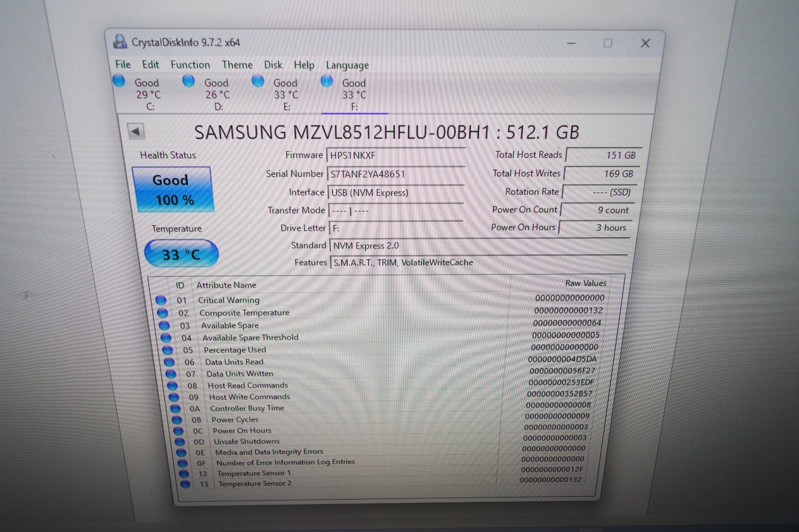Click status orb beside Power Cycles
Screen dimensions: 799x532
tap(177, 420)
